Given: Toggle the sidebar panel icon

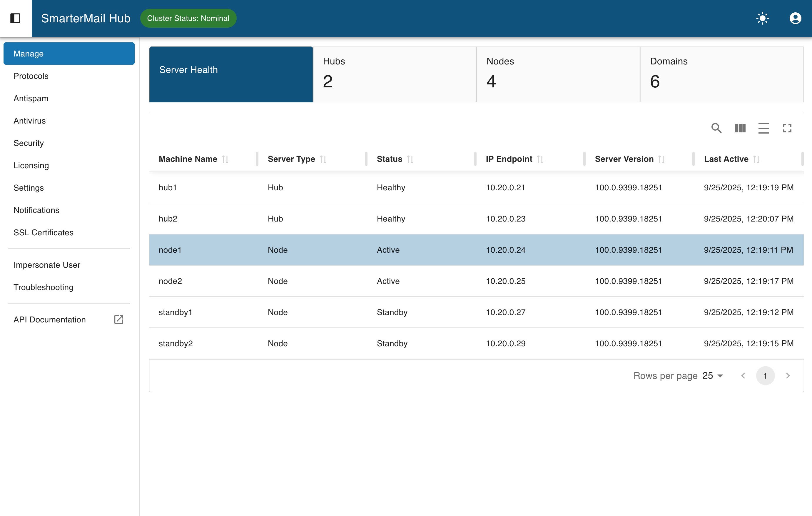Looking at the screenshot, I should click(16, 18).
